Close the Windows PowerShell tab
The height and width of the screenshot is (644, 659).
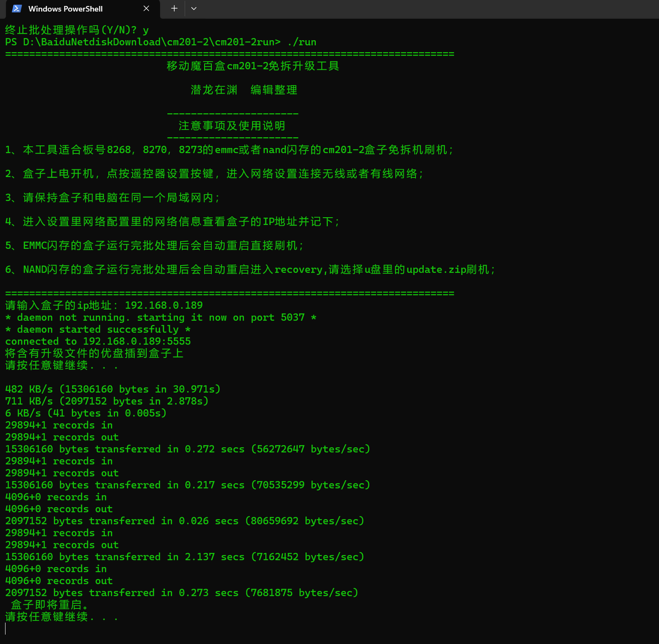pyautogui.click(x=146, y=9)
